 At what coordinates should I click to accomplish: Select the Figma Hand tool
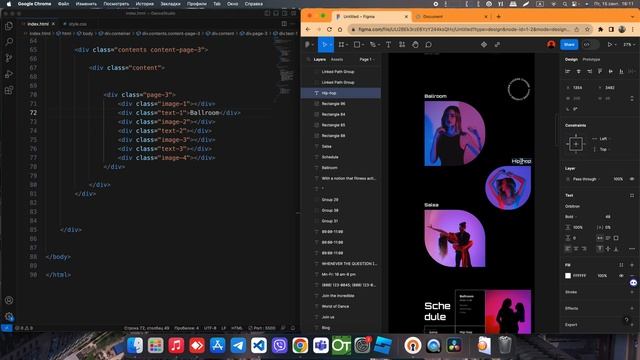(x=415, y=44)
